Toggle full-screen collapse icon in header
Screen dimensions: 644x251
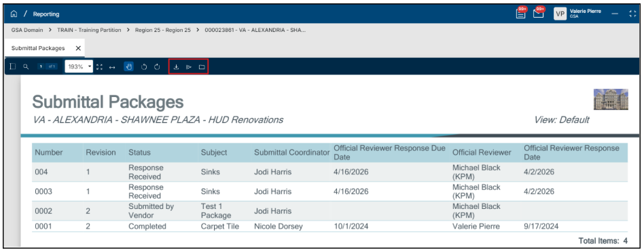pyautogui.click(x=632, y=14)
